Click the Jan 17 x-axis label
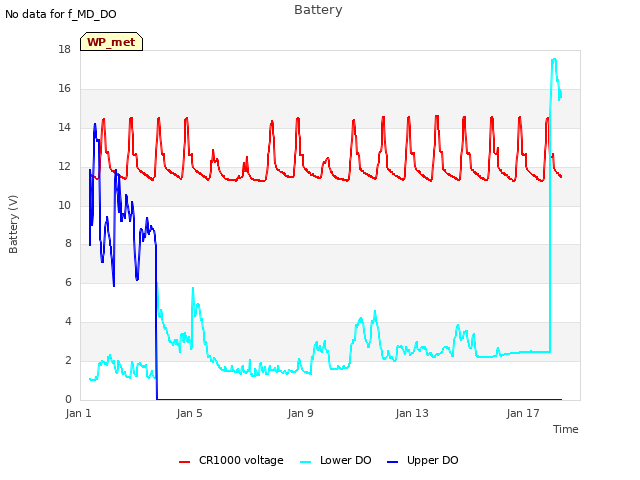The height and width of the screenshot is (480, 640). [x=523, y=413]
